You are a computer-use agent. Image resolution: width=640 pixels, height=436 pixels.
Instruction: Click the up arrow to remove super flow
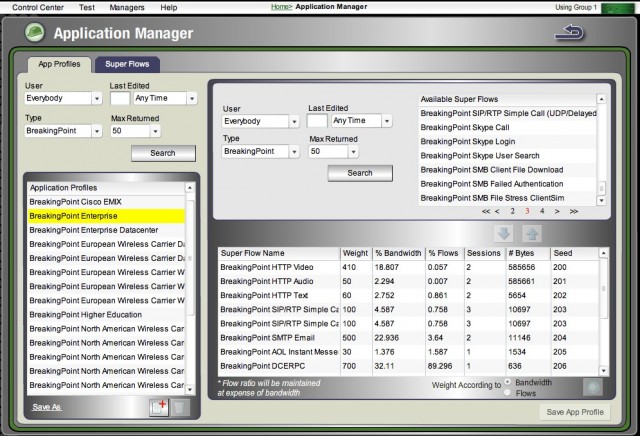click(532, 234)
